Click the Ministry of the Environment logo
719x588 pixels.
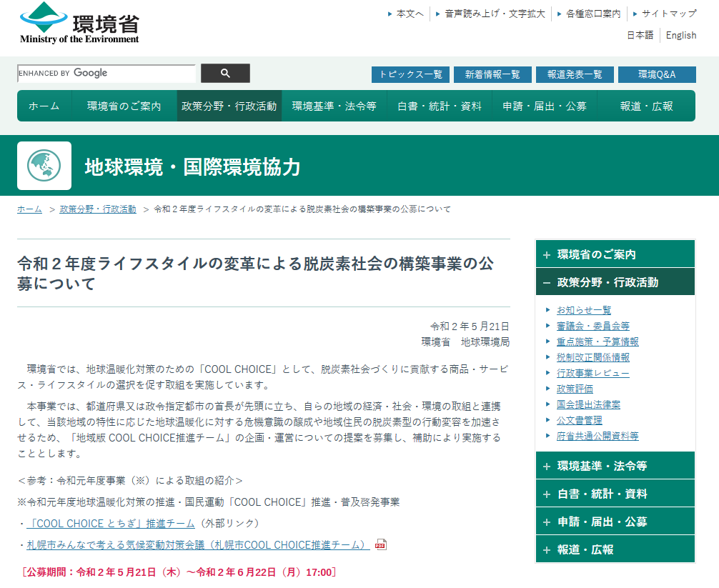[x=79, y=24]
